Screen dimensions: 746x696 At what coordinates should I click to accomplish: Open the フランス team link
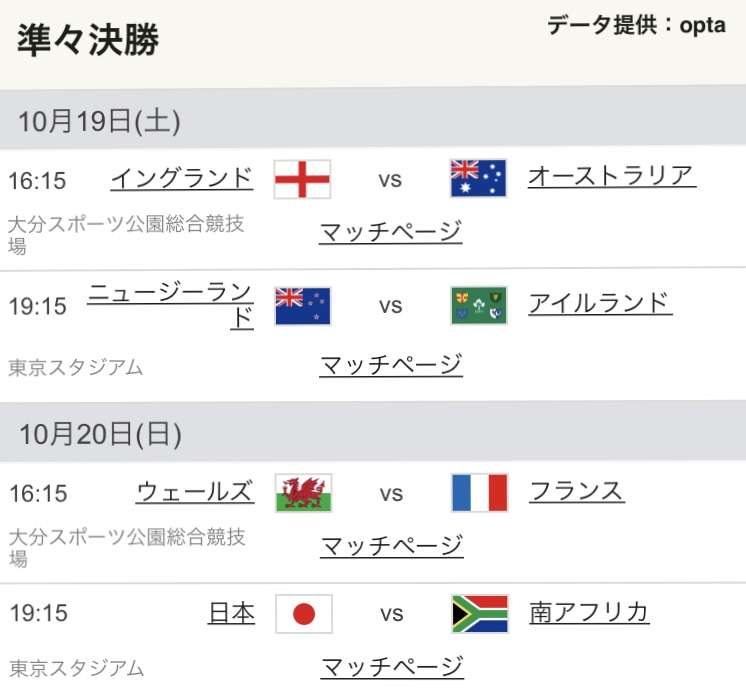577,490
